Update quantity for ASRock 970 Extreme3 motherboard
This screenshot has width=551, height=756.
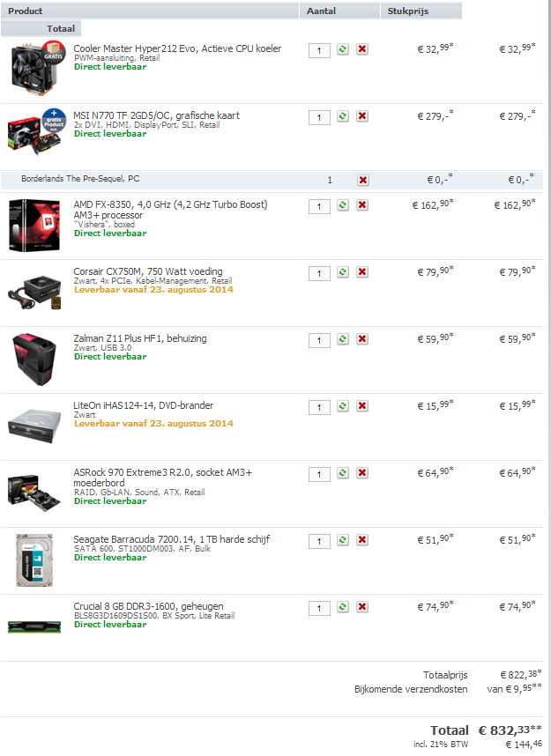(343, 473)
